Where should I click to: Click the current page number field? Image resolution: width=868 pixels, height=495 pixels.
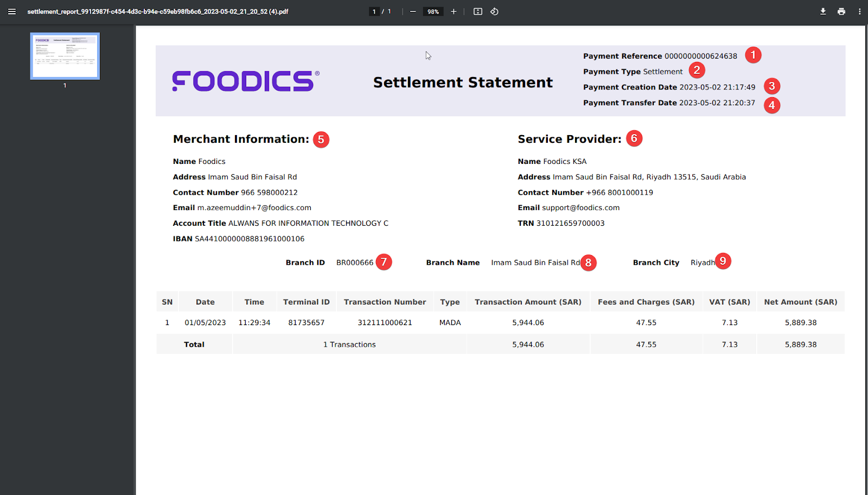(374, 11)
